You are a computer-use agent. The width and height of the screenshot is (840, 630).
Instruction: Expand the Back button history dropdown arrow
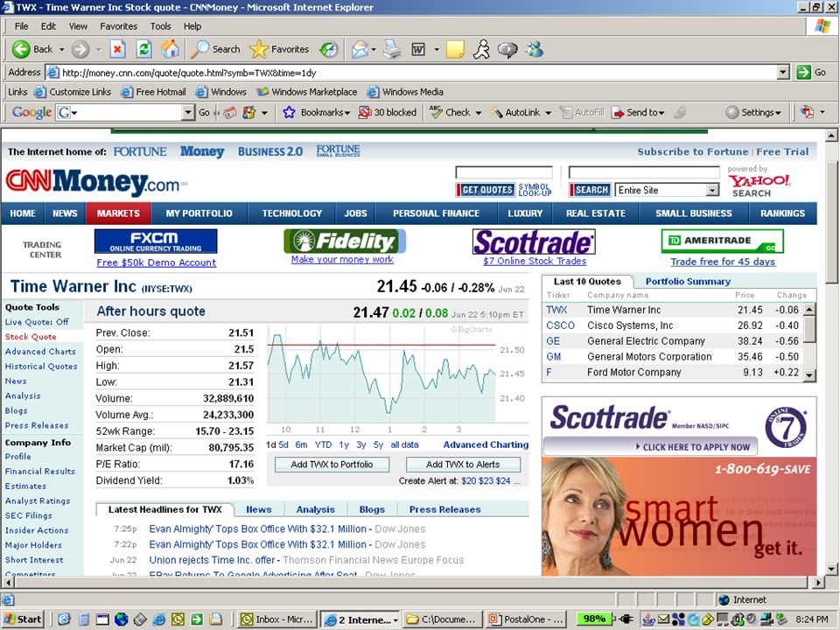click(61, 49)
